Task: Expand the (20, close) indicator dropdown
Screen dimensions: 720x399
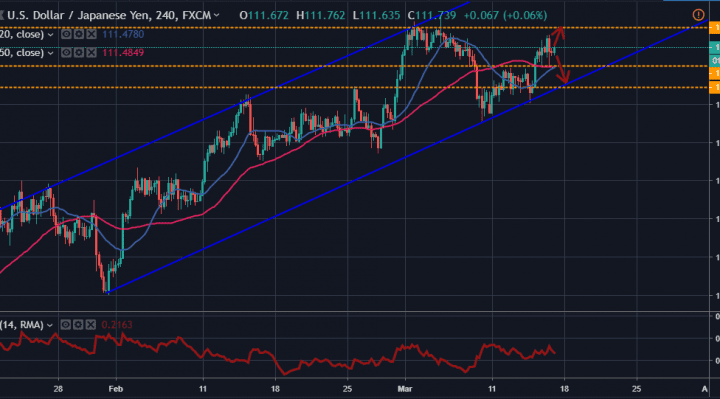Action: [x=51, y=35]
